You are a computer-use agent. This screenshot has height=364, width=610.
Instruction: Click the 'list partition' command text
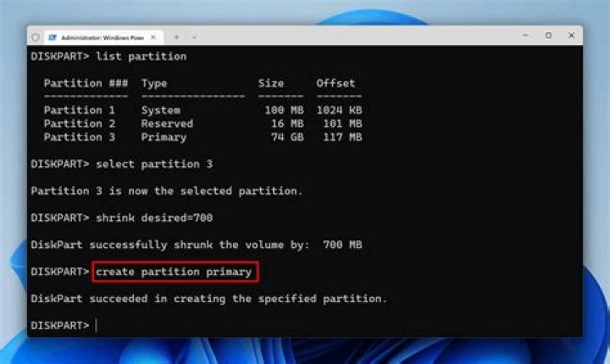[x=141, y=57]
